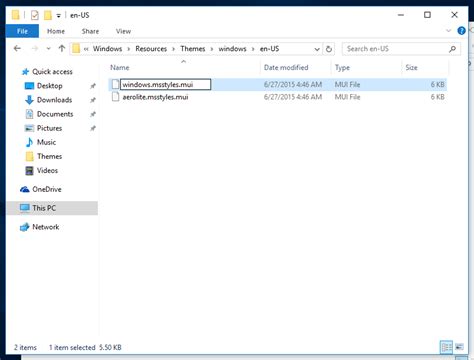Go up one folder level
This screenshot has width=474, height=360.
(x=62, y=49)
